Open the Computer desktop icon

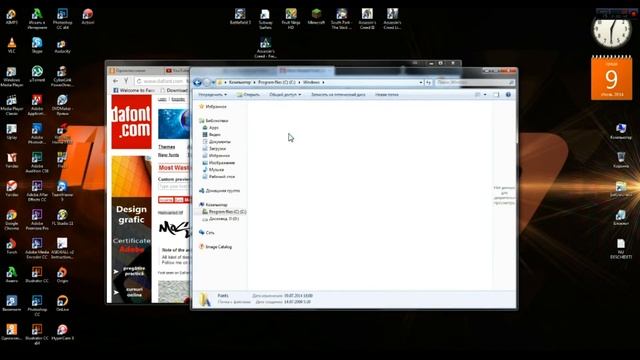620,131
